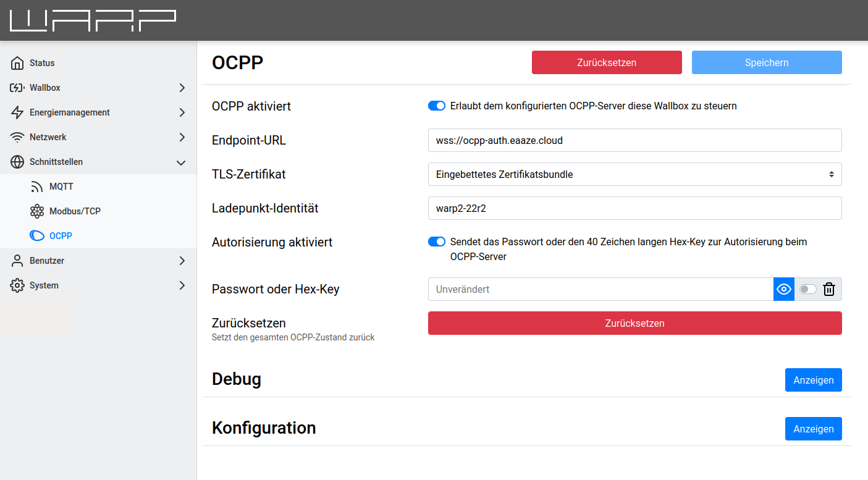Viewport: 868px width, 480px height.
Task: Focus the Endpoint-URL text field
Action: 634,140
